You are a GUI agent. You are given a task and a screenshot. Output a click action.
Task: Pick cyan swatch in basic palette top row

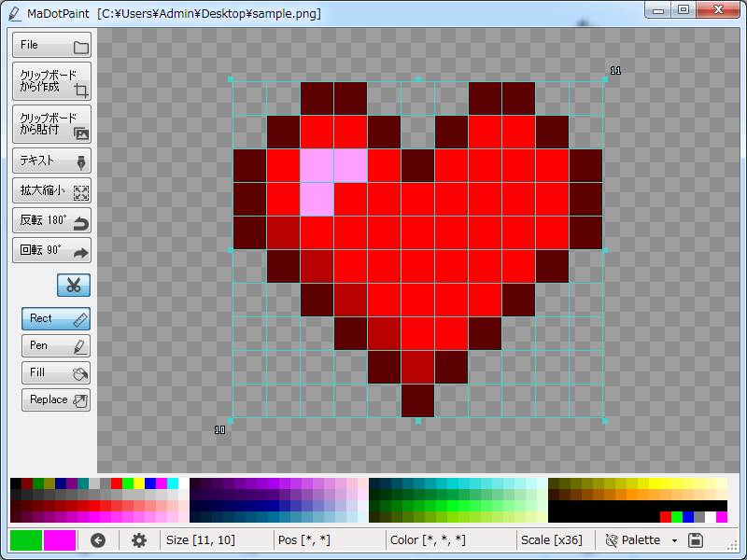pyautogui.click(x=173, y=483)
